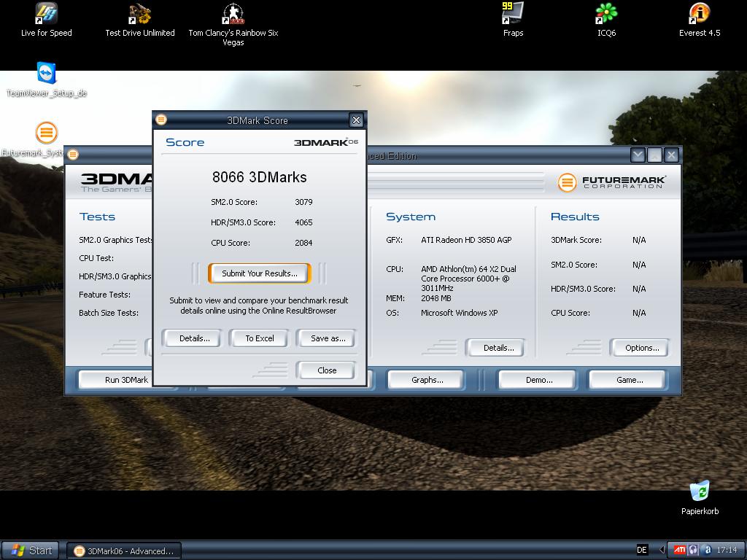Screen dimensions: 747x560
Task: Click the Save as button
Action: pyautogui.click(x=328, y=338)
